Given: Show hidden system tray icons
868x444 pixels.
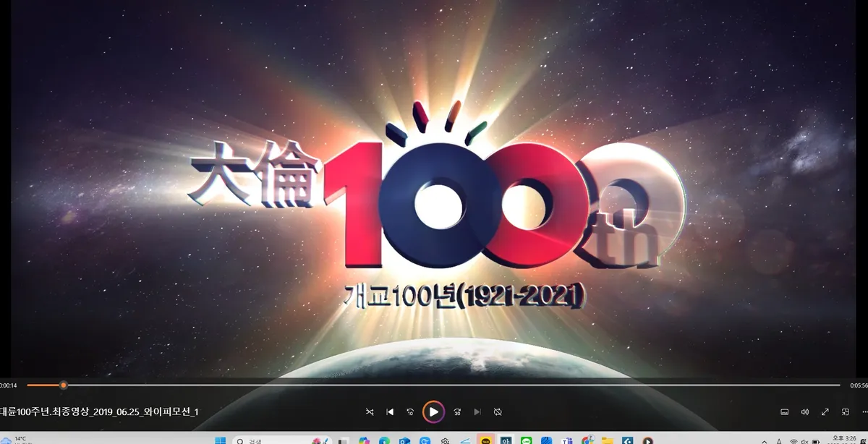Looking at the screenshot, I should point(765,440).
